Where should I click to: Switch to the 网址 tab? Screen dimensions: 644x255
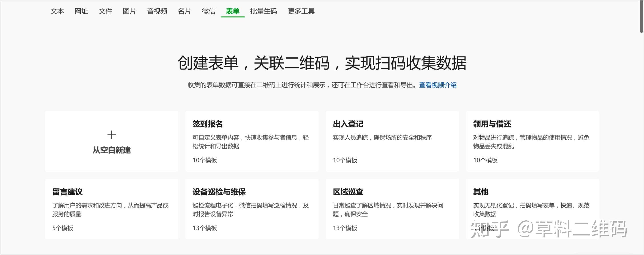tap(81, 11)
